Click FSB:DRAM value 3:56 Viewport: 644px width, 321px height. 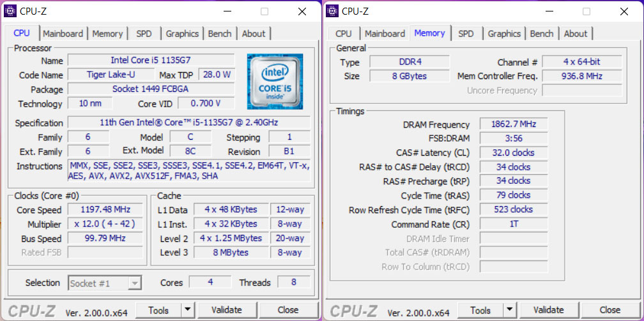pyautogui.click(x=514, y=138)
